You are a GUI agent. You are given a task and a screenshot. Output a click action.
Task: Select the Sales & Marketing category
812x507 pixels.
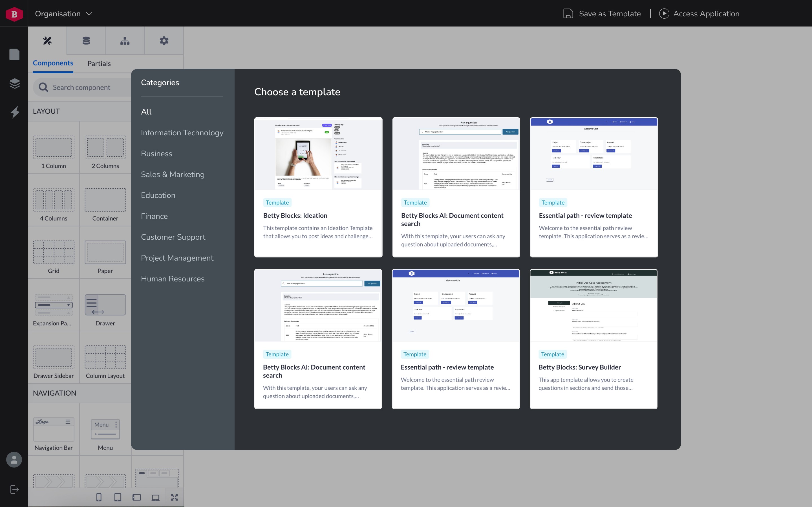click(x=173, y=174)
